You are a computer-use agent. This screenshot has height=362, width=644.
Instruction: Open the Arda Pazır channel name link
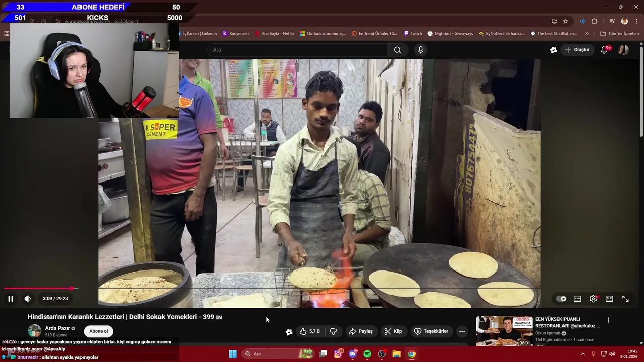coord(57,328)
